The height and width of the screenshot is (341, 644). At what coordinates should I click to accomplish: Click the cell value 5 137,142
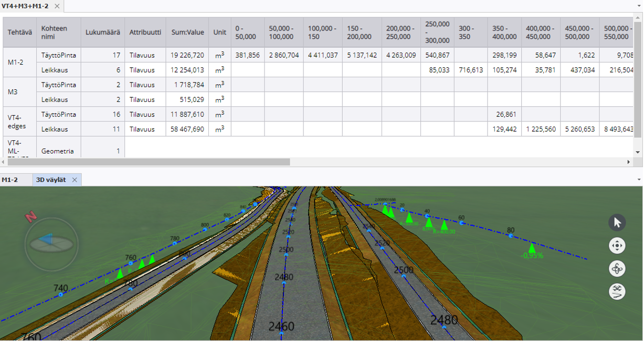coord(362,55)
